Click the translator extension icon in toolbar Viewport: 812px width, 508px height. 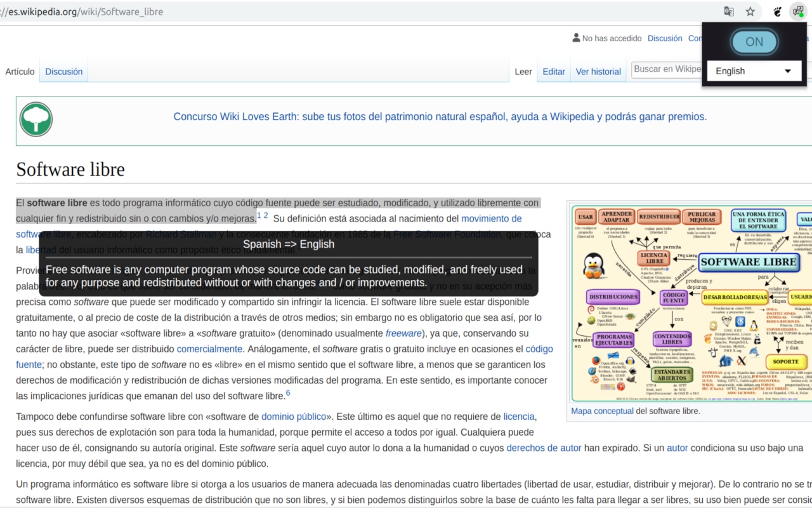797,11
